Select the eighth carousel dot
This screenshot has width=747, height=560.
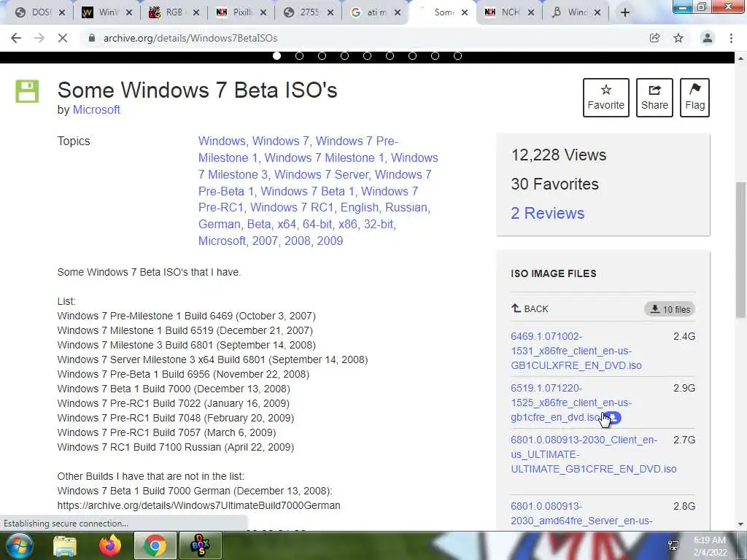(435, 55)
